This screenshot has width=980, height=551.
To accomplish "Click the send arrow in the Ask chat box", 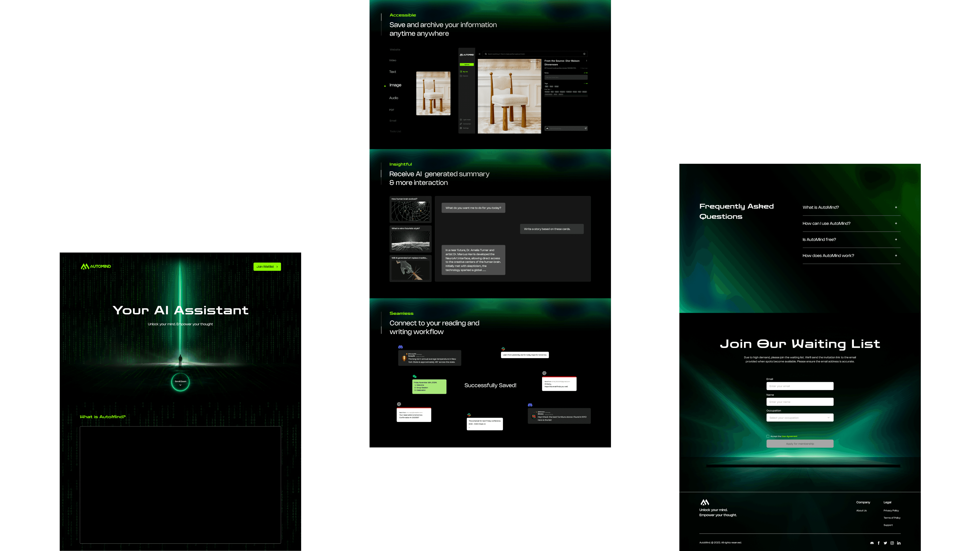I will (585, 129).
